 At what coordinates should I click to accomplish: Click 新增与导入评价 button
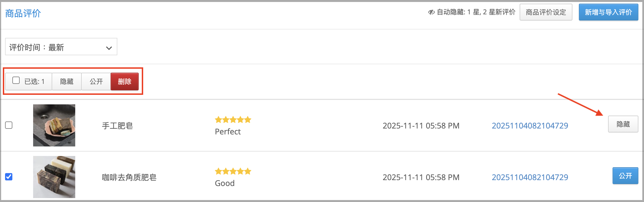pyautogui.click(x=608, y=12)
